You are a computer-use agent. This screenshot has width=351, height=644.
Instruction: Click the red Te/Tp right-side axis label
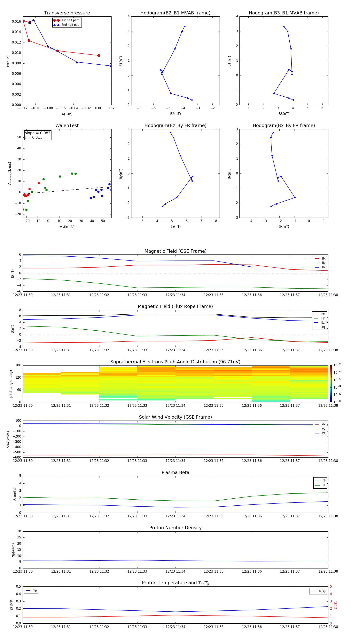click(336, 605)
